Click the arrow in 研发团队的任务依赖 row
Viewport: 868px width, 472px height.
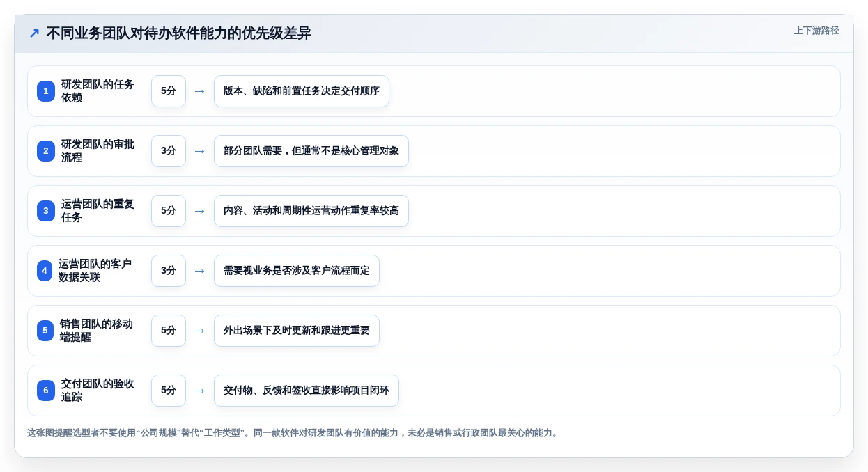200,91
